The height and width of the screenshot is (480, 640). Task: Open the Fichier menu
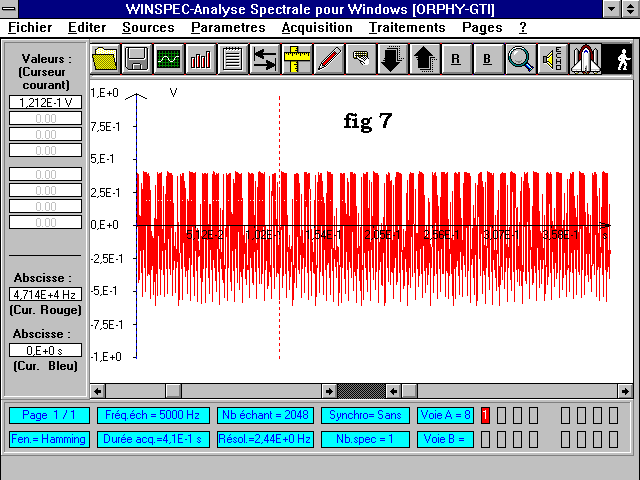point(30,27)
